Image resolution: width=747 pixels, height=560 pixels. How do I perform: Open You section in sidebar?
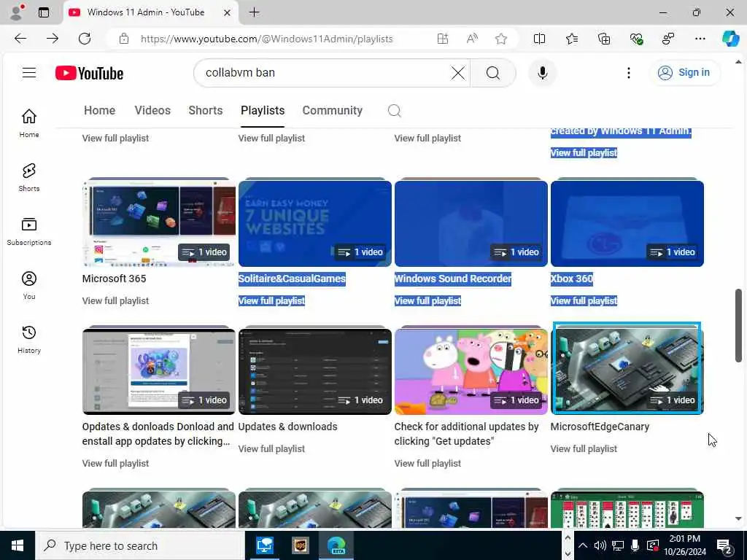[29, 285]
